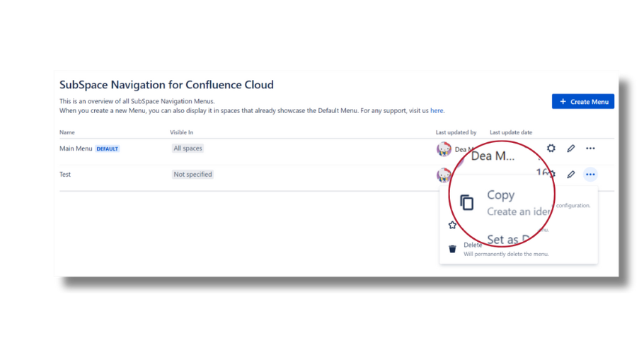Click the 'All spaces' visibility tag
Image resolution: width=644 pixels, height=362 pixels.
pyautogui.click(x=188, y=148)
